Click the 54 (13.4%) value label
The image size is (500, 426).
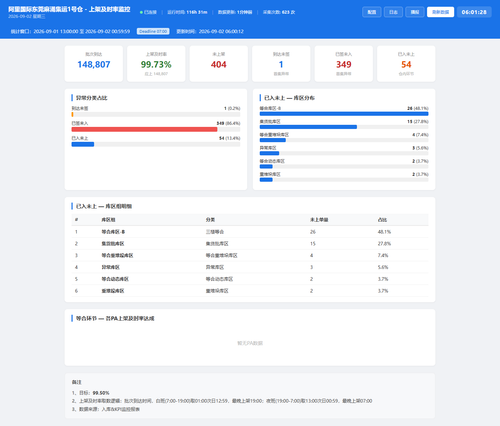pos(229,138)
